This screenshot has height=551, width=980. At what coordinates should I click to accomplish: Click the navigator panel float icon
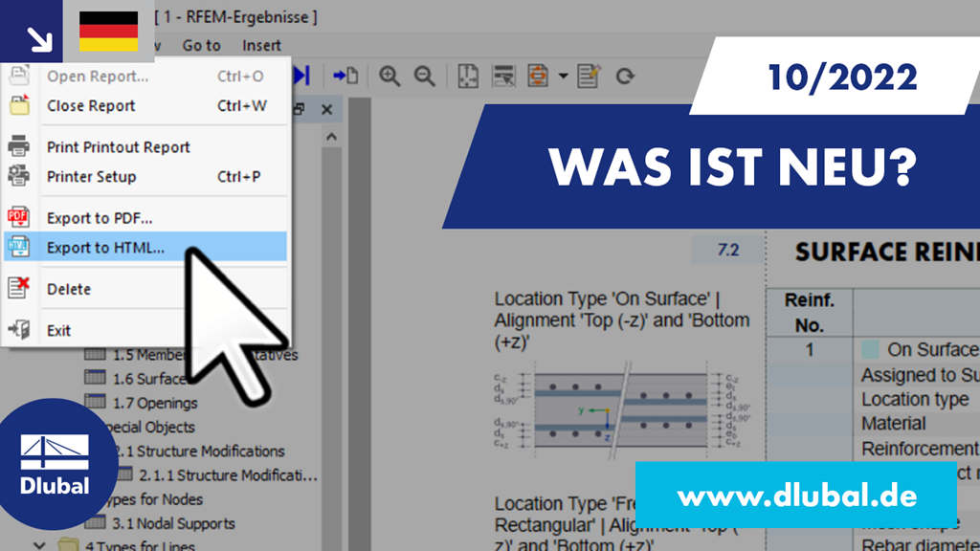pos(299,109)
